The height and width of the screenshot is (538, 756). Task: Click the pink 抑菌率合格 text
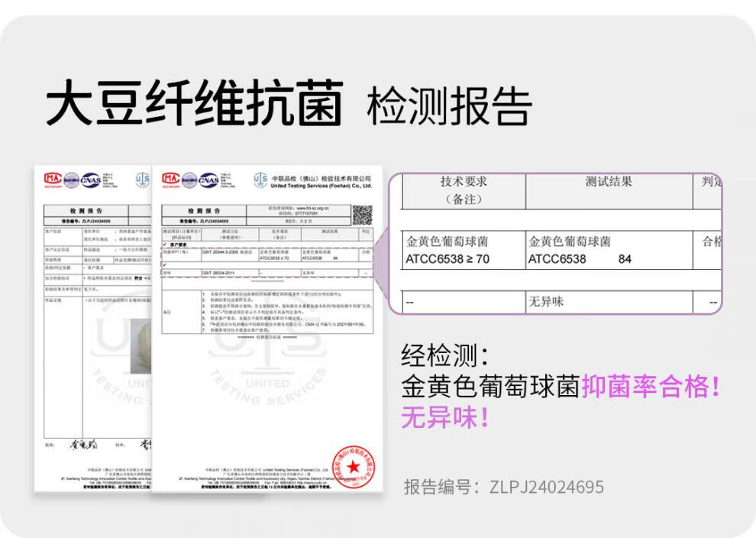650,387
